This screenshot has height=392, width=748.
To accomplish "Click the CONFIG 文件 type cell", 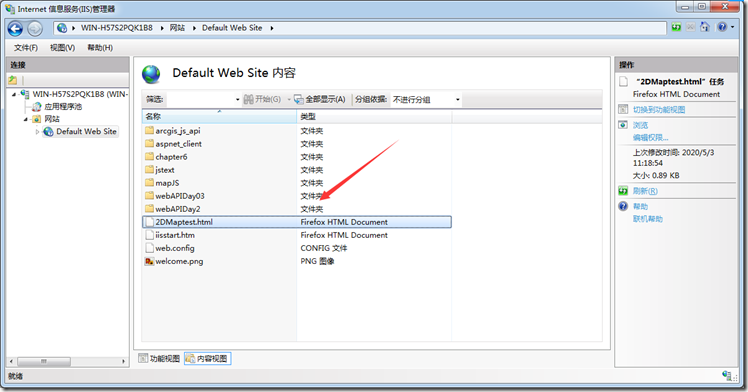I will pyautogui.click(x=324, y=248).
